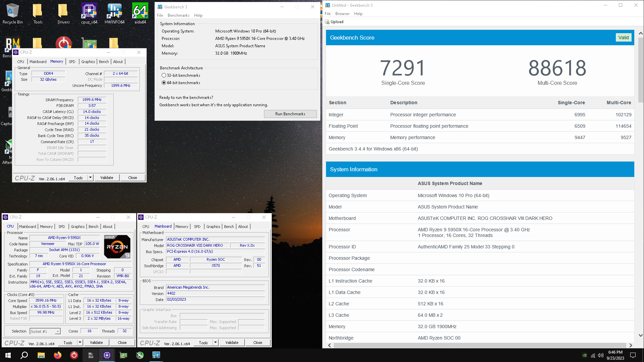
Task: Select 64-bit benchmarks radio button
Action: click(x=164, y=83)
